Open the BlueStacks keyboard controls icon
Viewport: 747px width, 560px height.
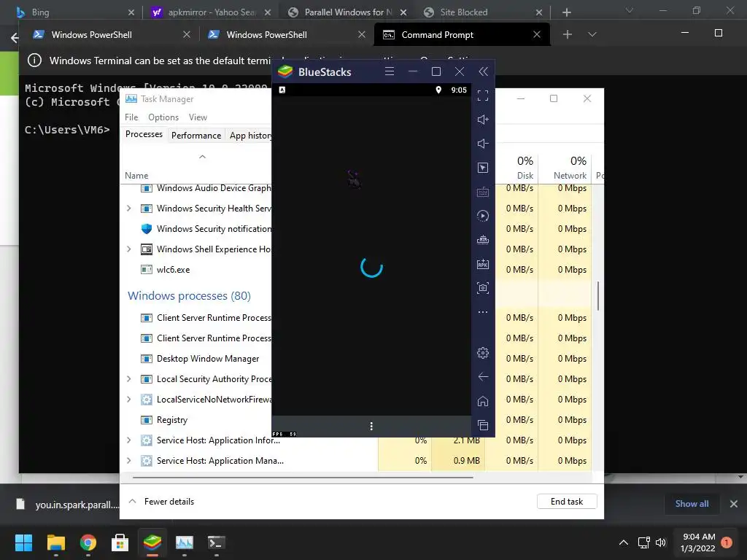pyautogui.click(x=483, y=192)
